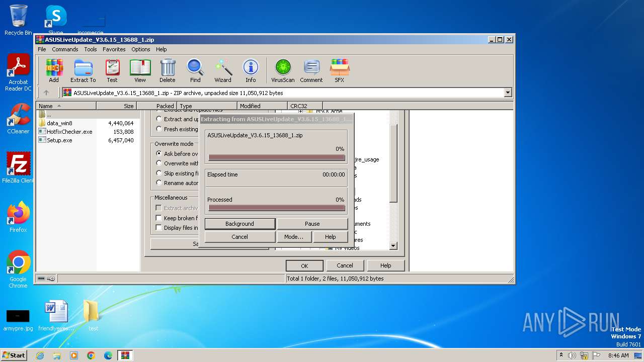The height and width of the screenshot is (362, 644).
Task: Select 'Overwrite with...' radio option
Action: (159, 163)
